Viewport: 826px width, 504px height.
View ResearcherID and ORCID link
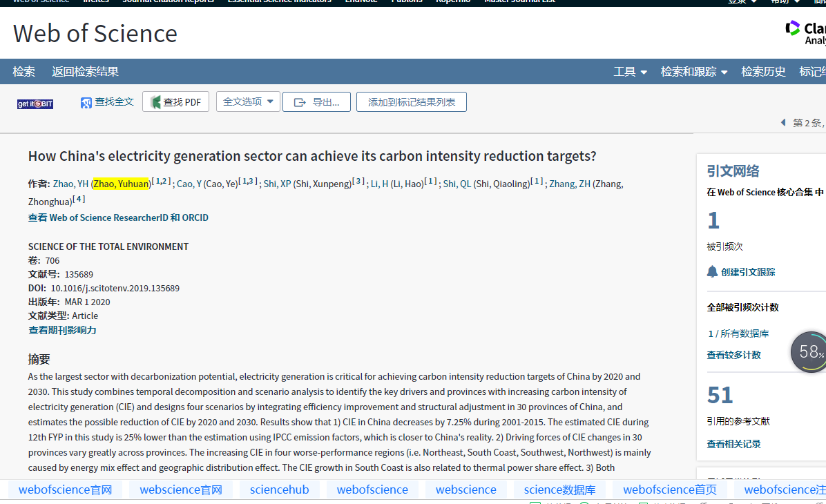[118, 217]
